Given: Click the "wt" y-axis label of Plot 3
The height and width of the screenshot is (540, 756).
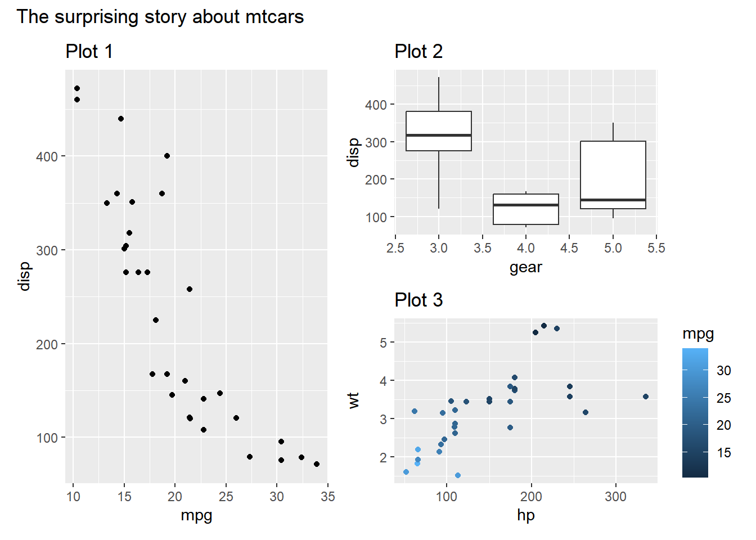Looking at the screenshot, I should (x=353, y=400).
